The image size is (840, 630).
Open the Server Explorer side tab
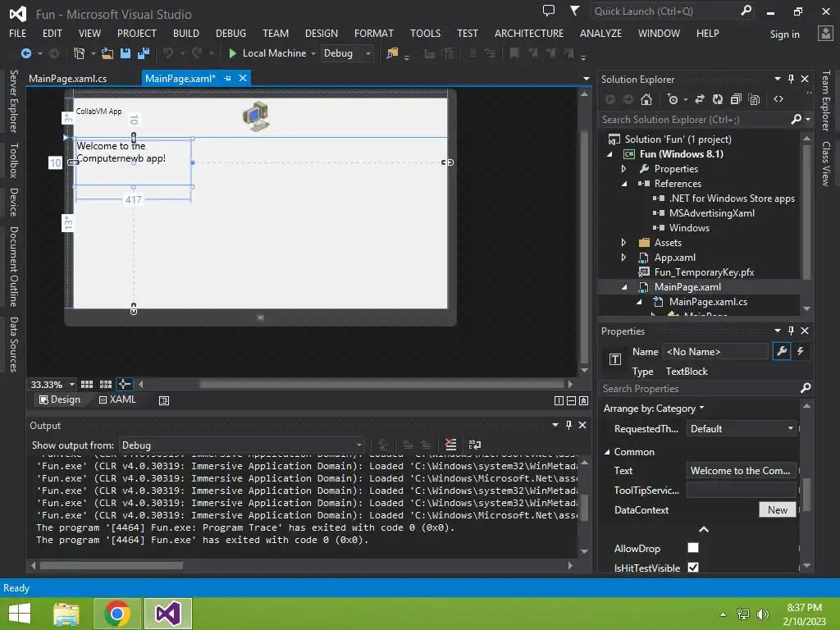coord(14,101)
